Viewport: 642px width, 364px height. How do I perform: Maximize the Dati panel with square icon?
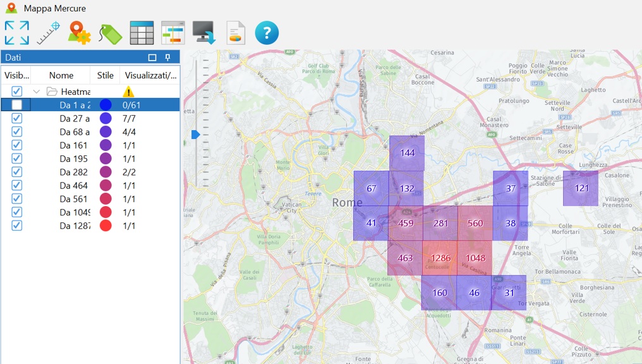tap(152, 58)
